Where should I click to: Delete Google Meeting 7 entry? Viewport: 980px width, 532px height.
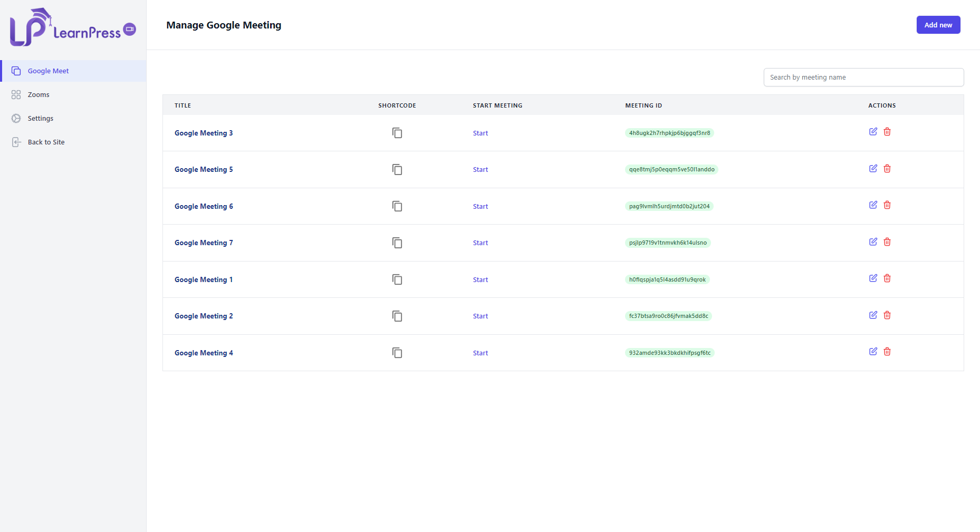pos(887,242)
